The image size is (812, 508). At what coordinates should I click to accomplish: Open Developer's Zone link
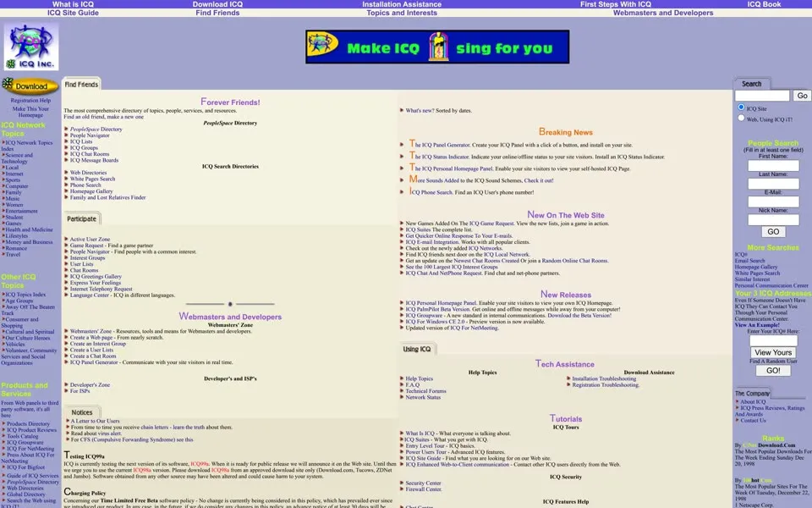90,385
